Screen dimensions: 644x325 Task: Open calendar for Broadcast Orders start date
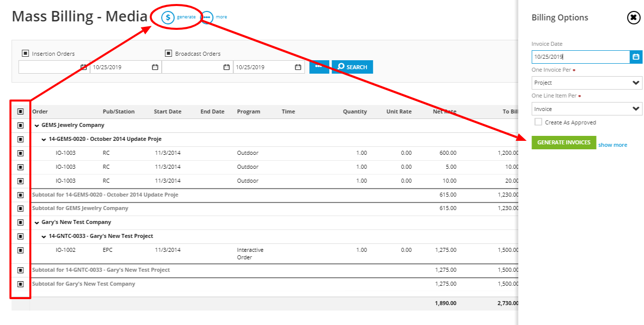226,67
